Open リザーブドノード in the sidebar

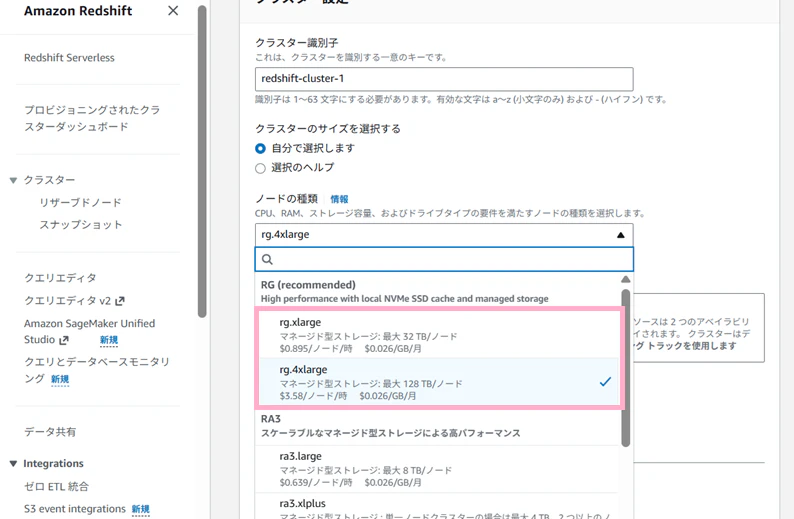[81, 203]
